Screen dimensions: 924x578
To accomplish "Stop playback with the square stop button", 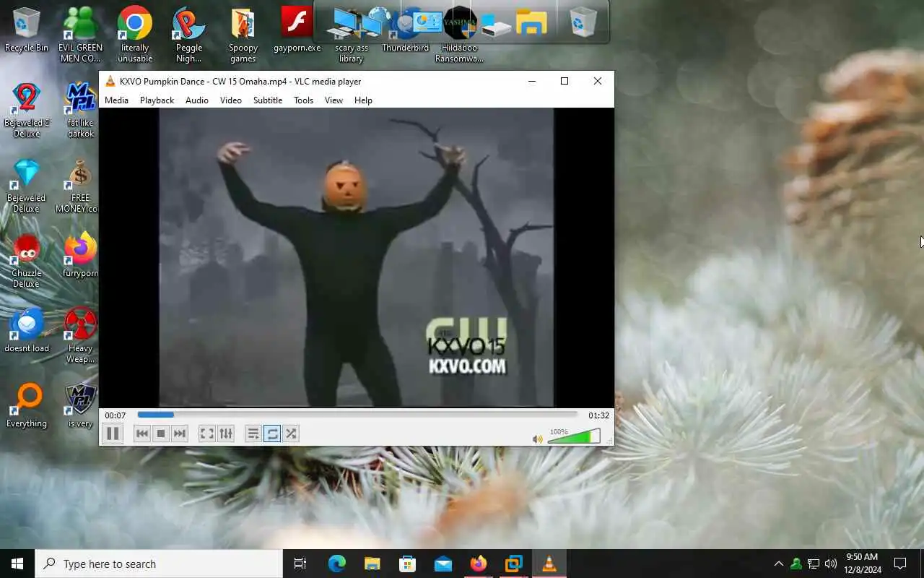I will click(x=161, y=433).
